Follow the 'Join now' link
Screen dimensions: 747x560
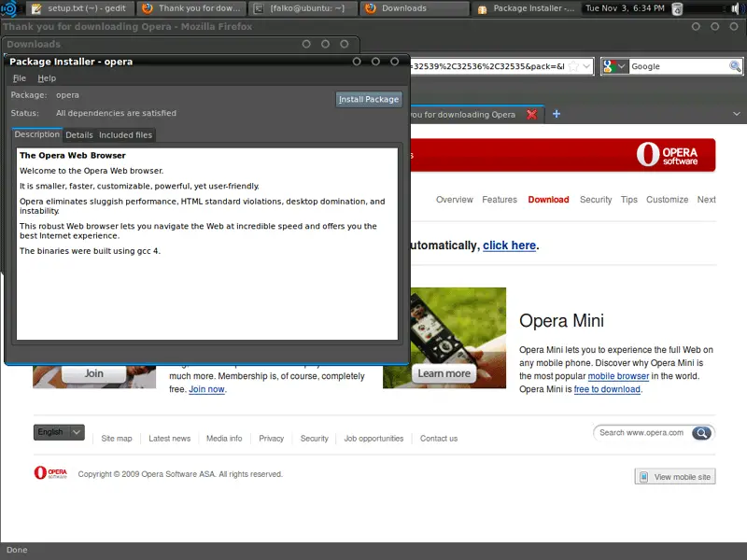tap(206, 389)
